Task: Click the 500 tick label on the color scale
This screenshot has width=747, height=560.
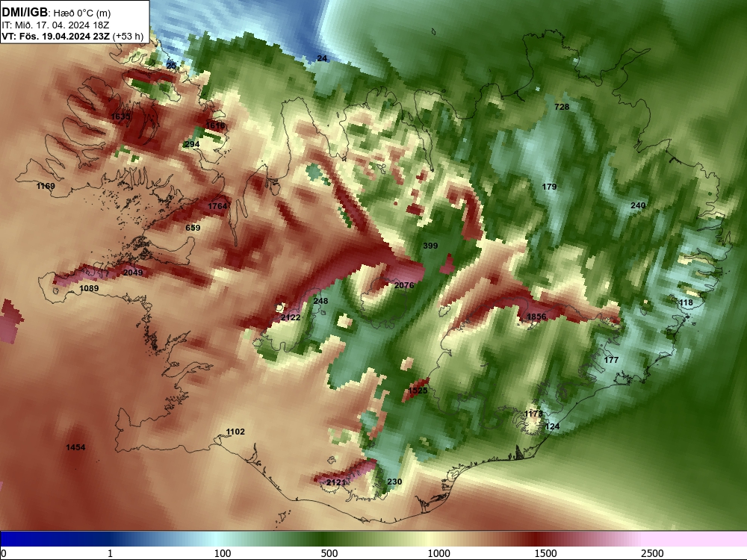Action: [329, 553]
